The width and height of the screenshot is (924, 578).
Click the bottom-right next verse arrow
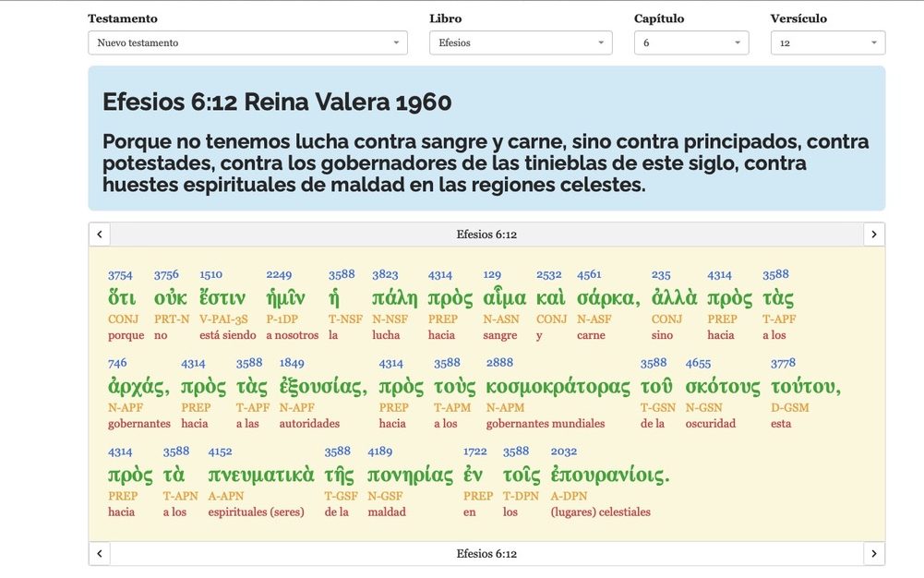pos(873,554)
